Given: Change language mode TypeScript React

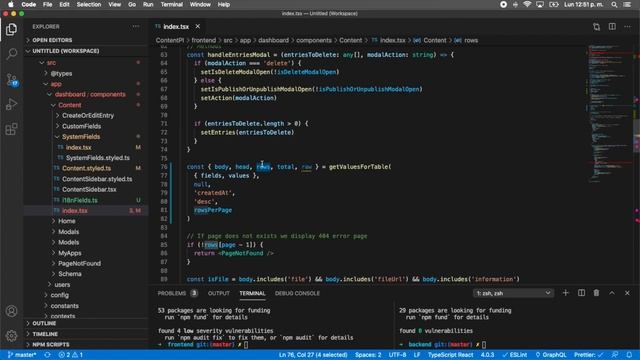Looking at the screenshot, I should (450, 355).
